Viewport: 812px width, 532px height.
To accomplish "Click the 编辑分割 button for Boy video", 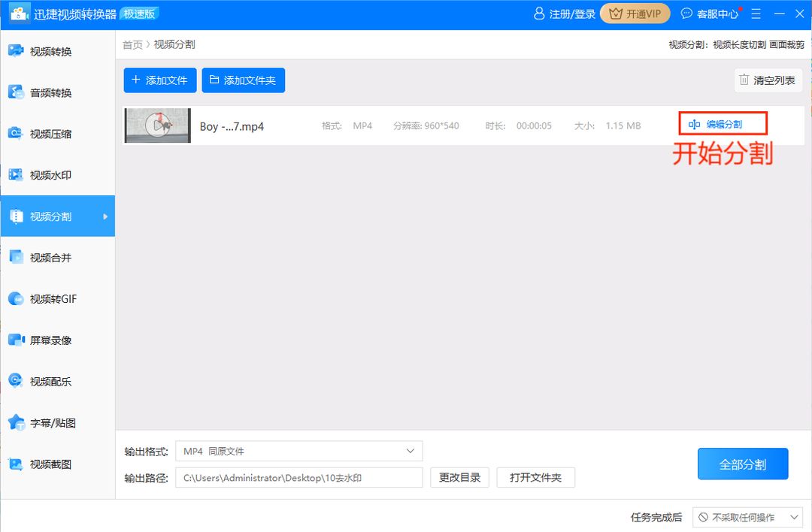I will click(x=723, y=124).
